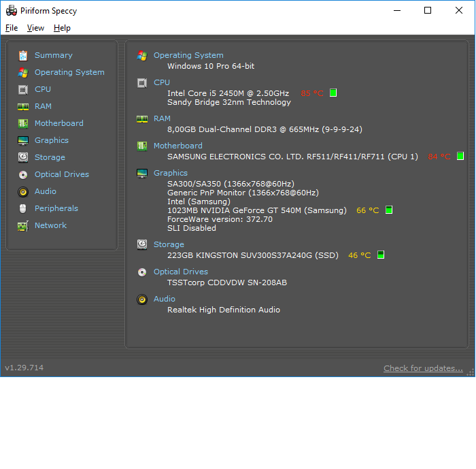This screenshot has width=476, height=469.
Task: Click the Optical Drives icon in summary panel
Action: click(x=142, y=272)
